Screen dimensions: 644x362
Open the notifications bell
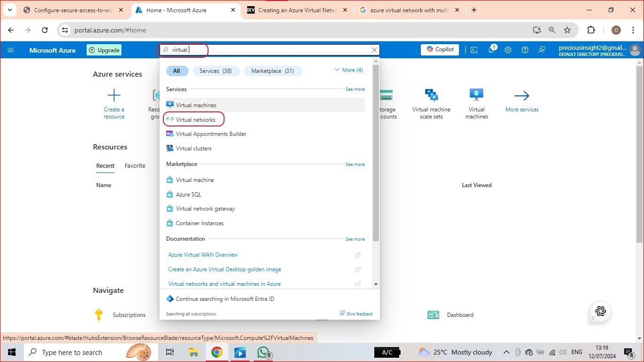491,50
